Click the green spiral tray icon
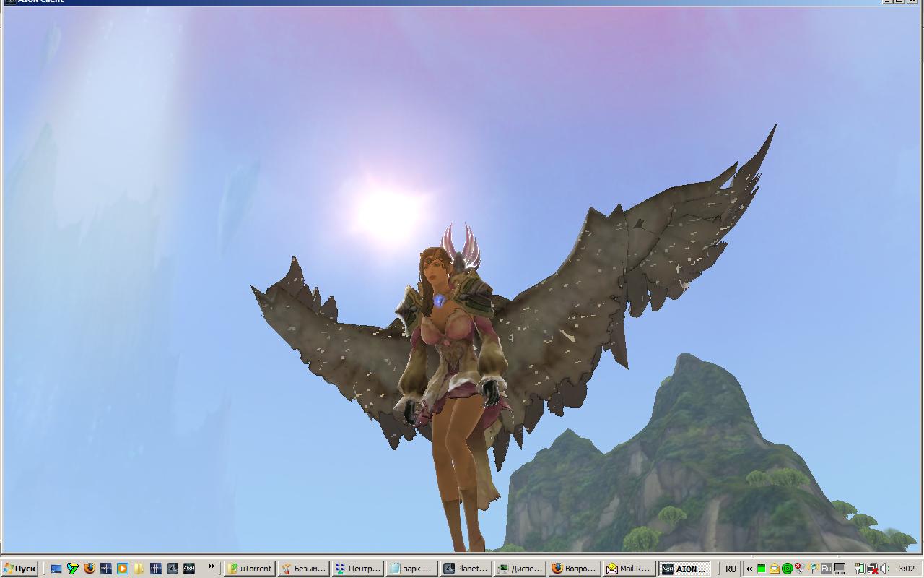The height and width of the screenshot is (578, 924). point(788,569)
